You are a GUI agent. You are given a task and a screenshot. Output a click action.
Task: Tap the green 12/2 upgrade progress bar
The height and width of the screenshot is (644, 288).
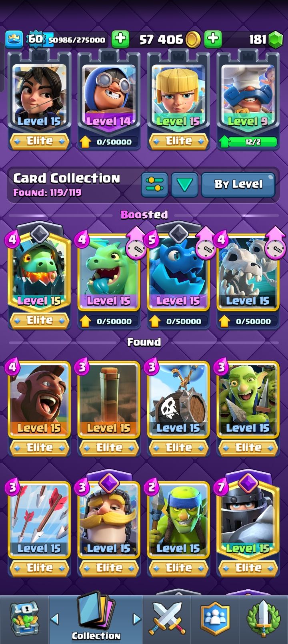click(248, 142)
